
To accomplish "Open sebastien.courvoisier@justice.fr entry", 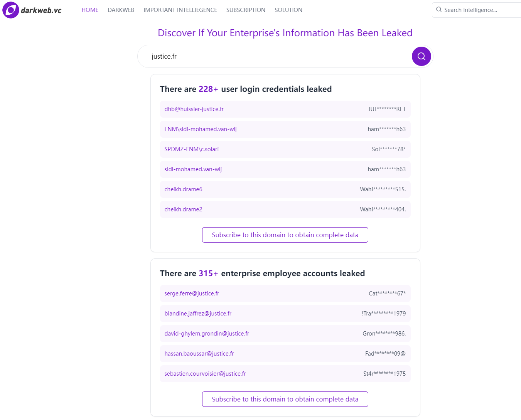I will pos(285,374).
